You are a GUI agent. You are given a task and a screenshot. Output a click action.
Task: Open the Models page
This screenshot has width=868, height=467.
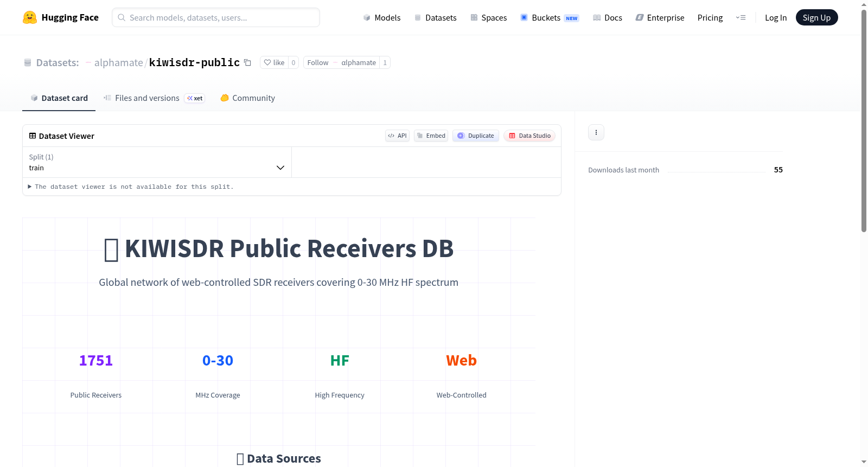pos(382,17)
